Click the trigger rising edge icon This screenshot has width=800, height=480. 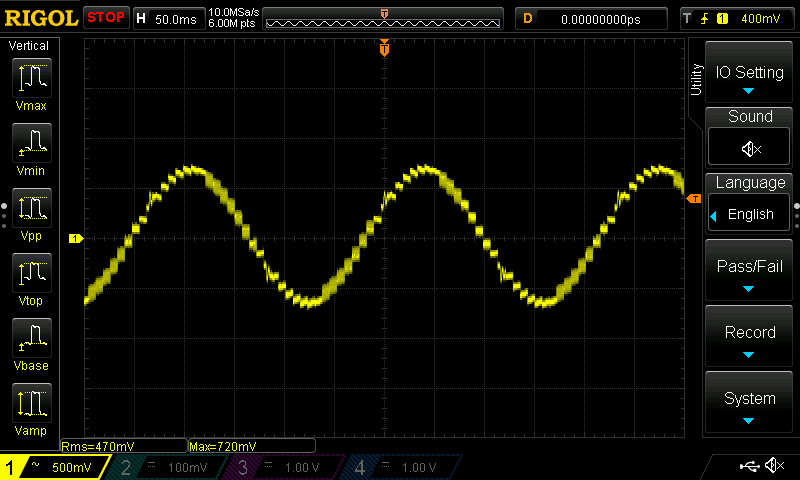click(x=705, y=19)
